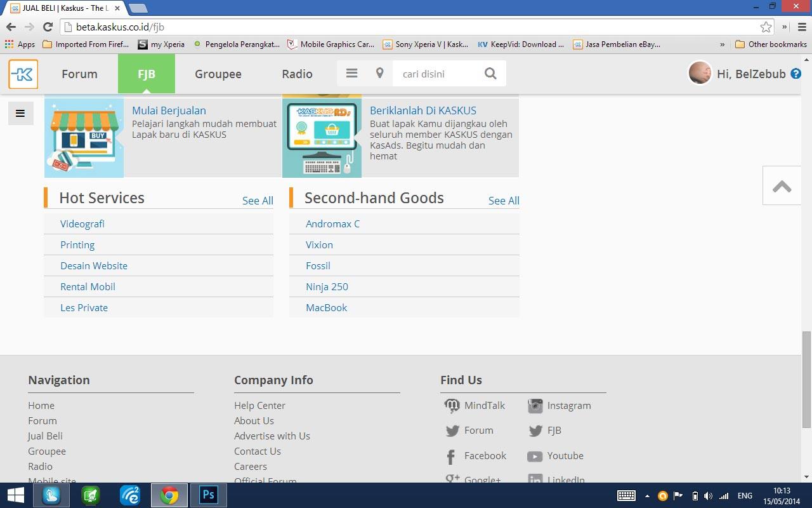This screenshot has width=812, height=508.
Task: Click Help Center in Company Info
Action: pyautogui.click(x=259, y=405)
